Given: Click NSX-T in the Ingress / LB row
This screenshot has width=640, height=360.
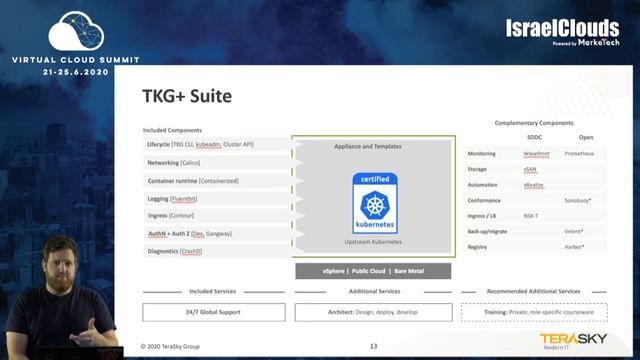Looking at the screenshot, I should 531,216.
